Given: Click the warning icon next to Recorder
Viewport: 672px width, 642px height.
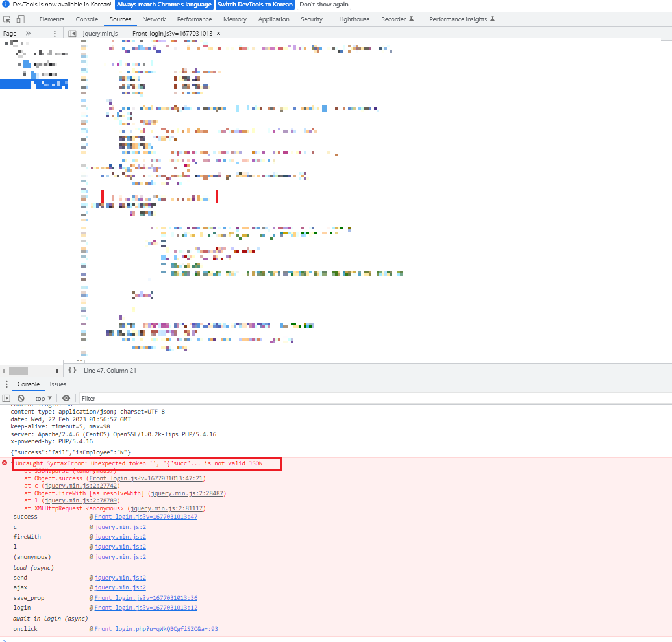Looking at the screenshot, I should [x=412, y=19].
